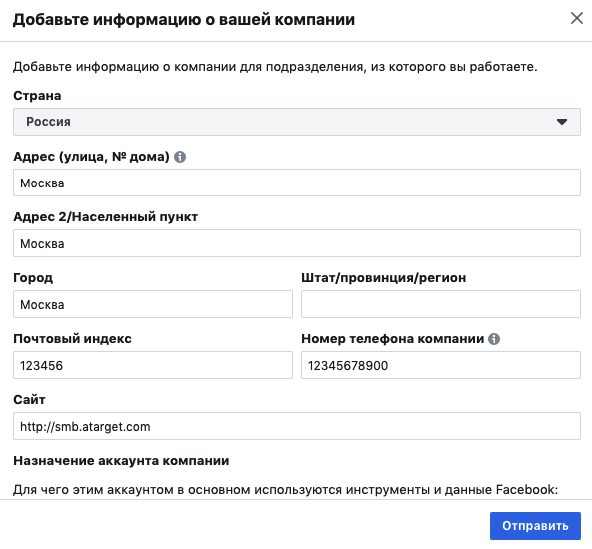Click the Город field label
The width and height of the screenshot is (592, 549).
(33, 278)
